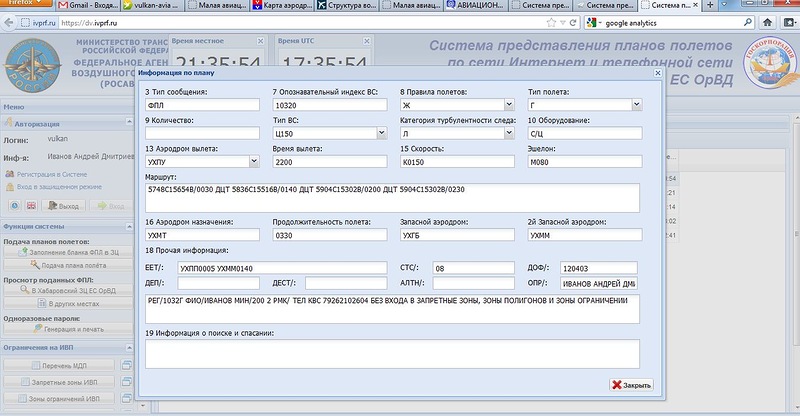The image size is (800, 416).
Task: Open the Тип полета dropdown
Action: tap(638, 104)
